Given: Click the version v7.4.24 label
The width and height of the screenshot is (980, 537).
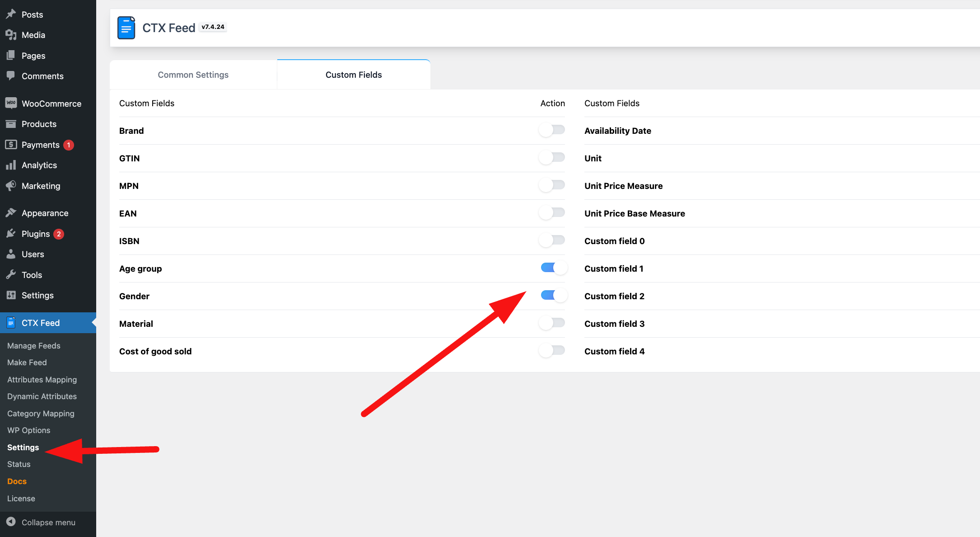Looking at the screenshot, I should tap(213, 27).
